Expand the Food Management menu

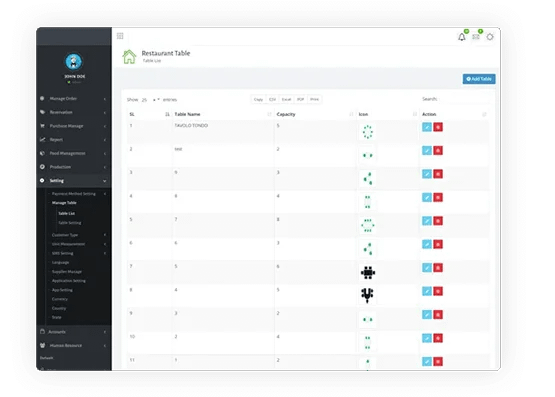click(74, 153)
